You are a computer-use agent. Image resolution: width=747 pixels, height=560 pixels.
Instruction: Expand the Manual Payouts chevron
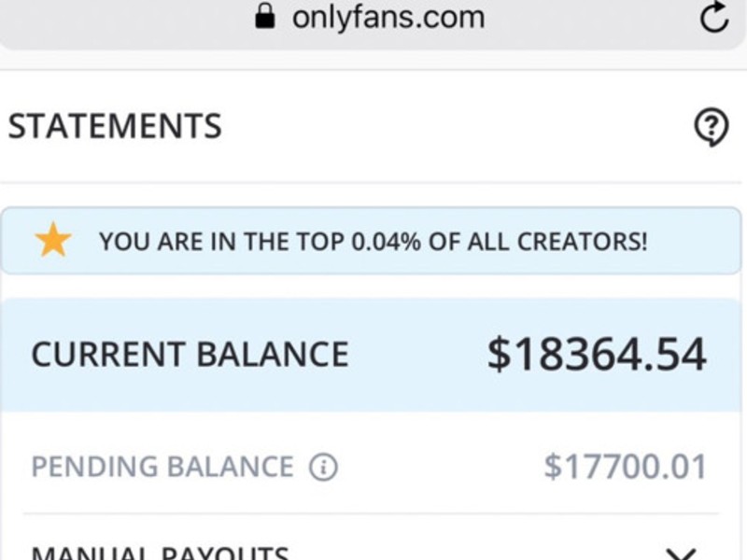point(681,554)
